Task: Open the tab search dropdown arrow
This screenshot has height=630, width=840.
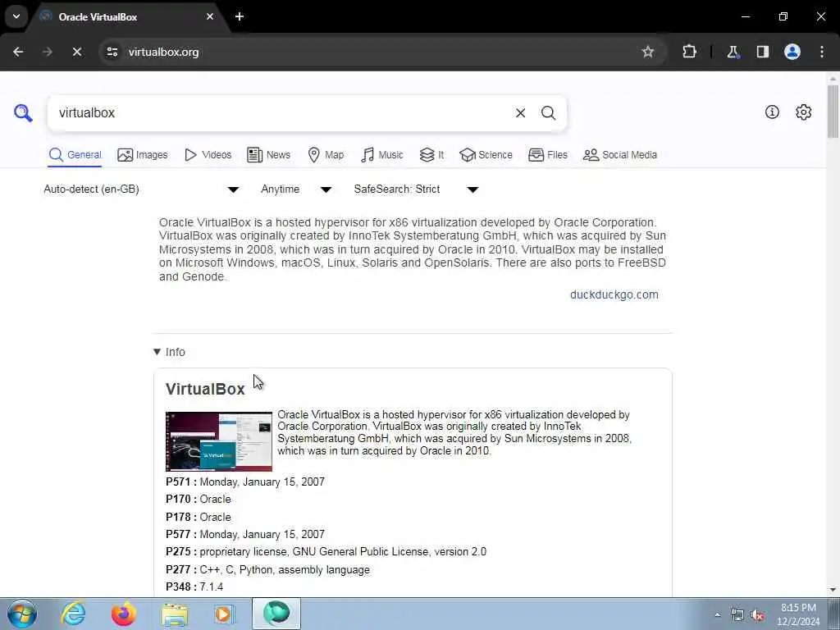Action: (x=16, y=16)
